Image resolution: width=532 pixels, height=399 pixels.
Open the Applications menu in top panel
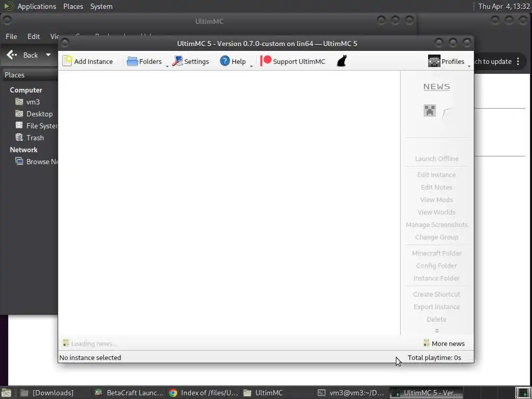[37, 6]
